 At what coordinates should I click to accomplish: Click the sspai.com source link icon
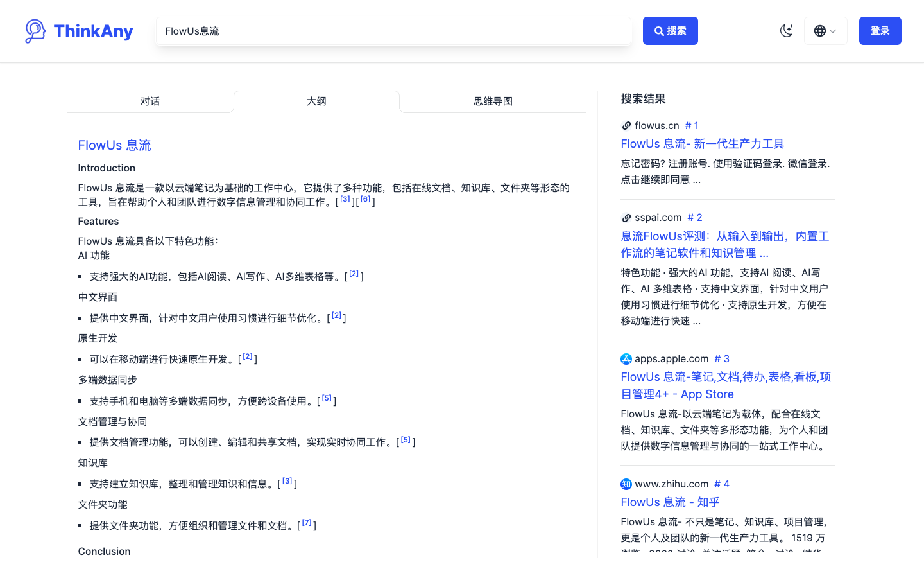(626, 218)
